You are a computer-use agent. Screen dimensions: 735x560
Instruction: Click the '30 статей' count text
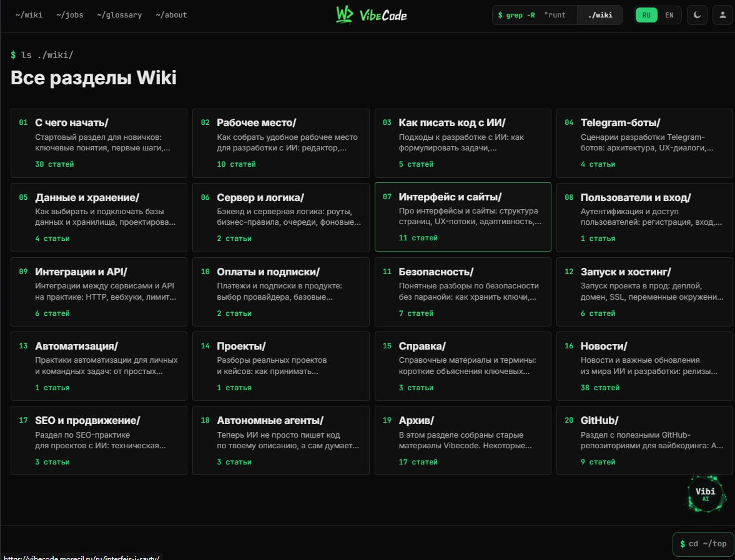point(54,164)
